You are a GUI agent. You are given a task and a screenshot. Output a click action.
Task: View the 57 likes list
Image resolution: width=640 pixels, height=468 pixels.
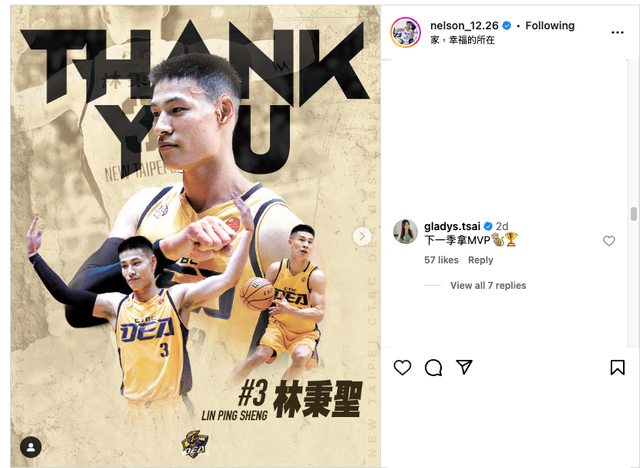point(441,260)
